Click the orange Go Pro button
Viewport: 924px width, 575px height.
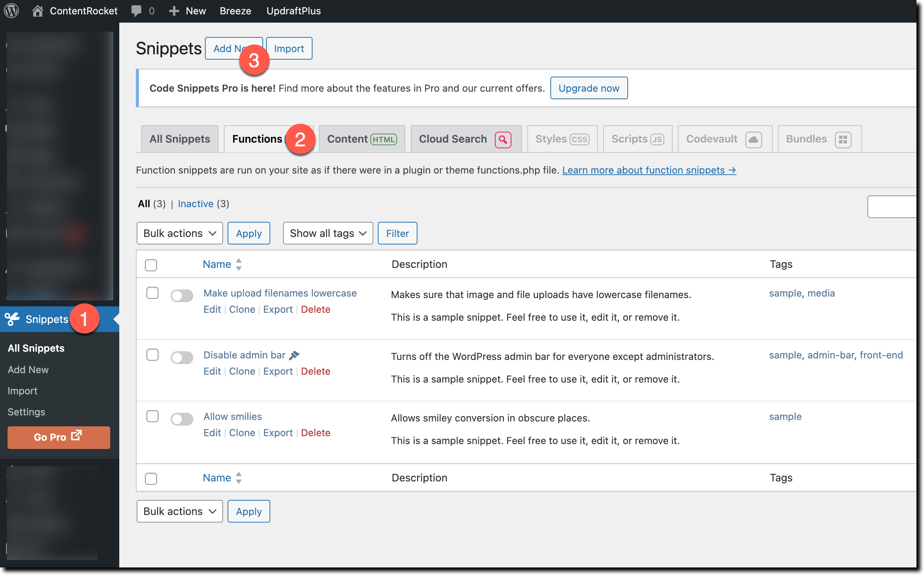click(x=59, y=437)
